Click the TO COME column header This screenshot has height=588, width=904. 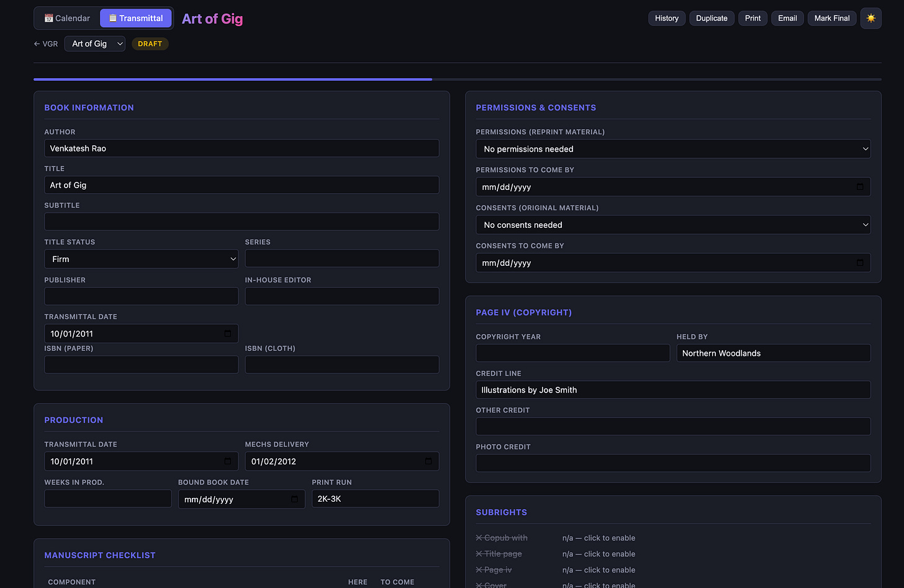(x=397, y=582)
